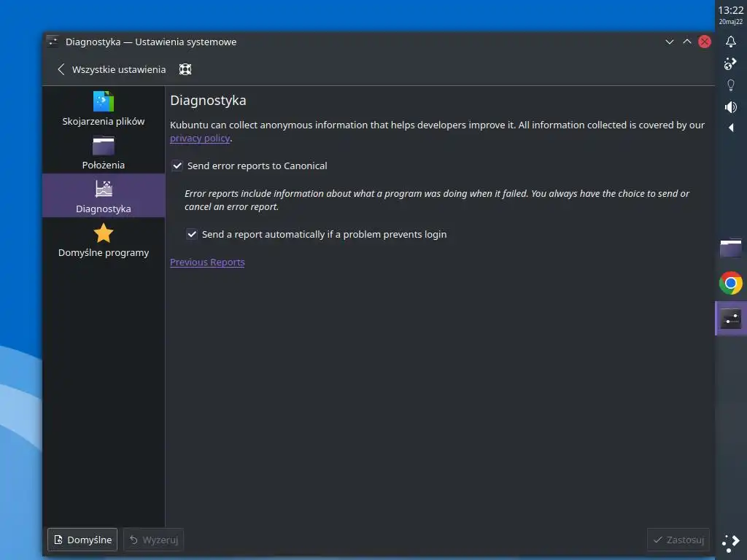Open the privacy policy link
This screenshot has width=747, height=560.
[200, 138]
